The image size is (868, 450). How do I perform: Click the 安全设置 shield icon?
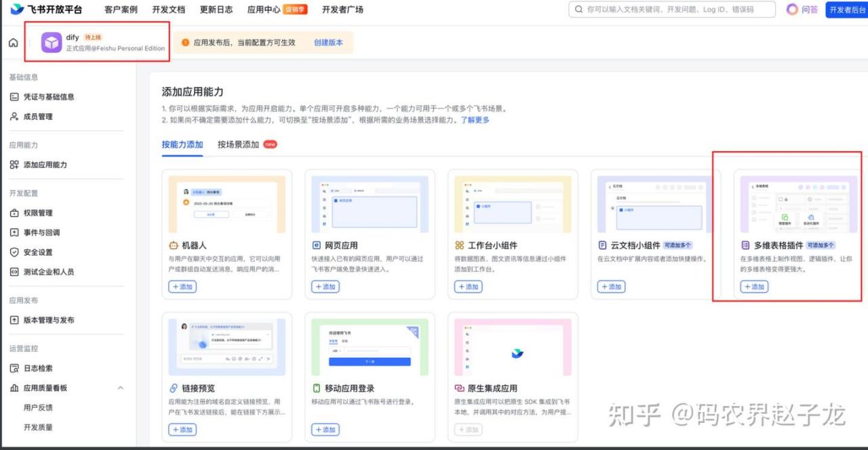14,252
